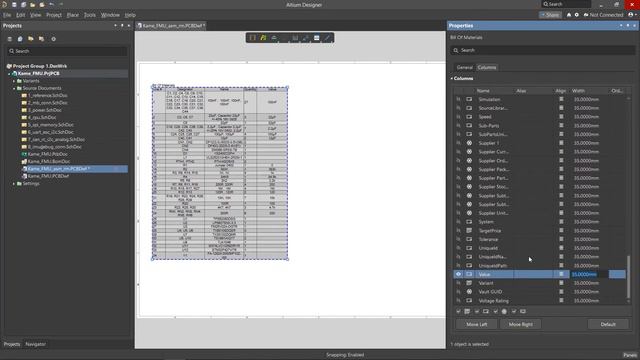Show the System column via its visibility icon
This screenshot has height=360, width=640.
458,222
